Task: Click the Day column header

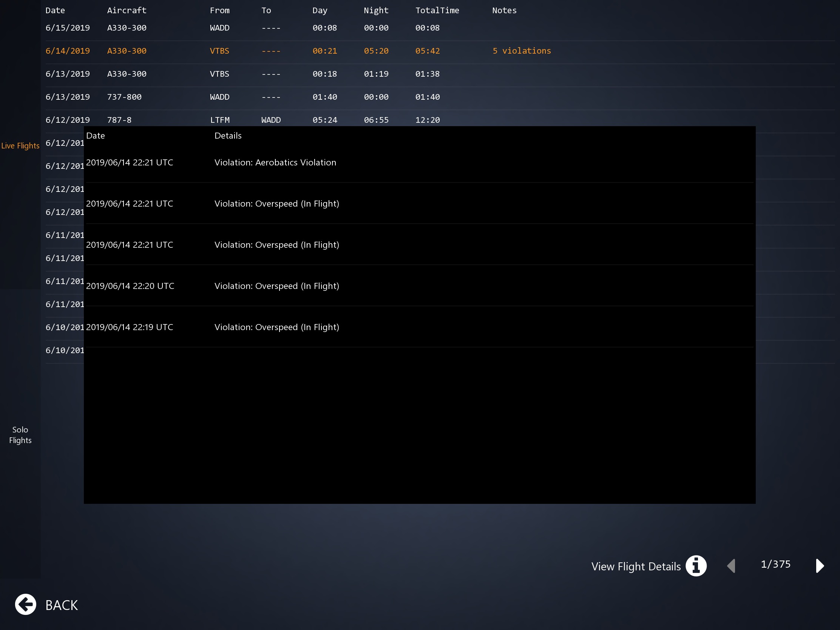Action: (x=320, y=10)
